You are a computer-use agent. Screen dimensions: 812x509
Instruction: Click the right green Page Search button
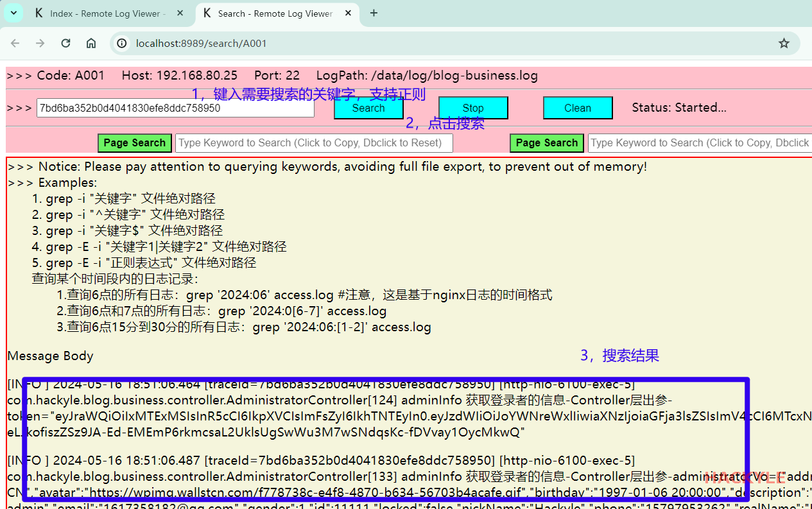point(547,142)
